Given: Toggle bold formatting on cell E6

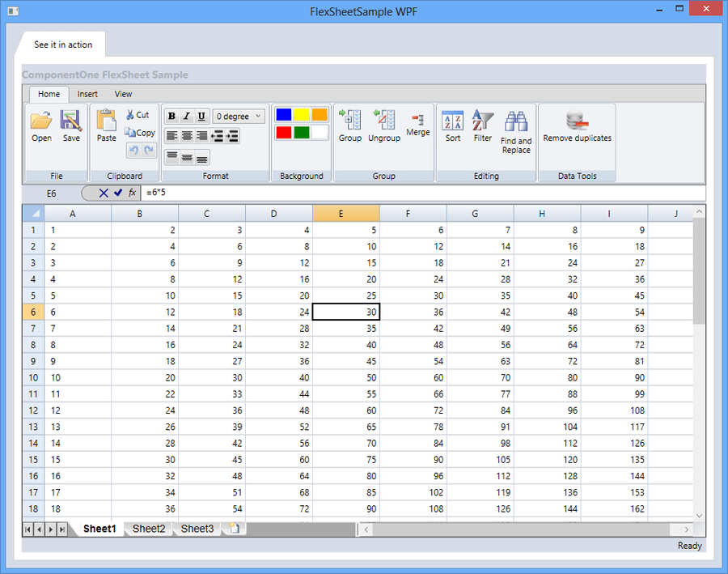Looking at the screenshot, I should 171,115.
